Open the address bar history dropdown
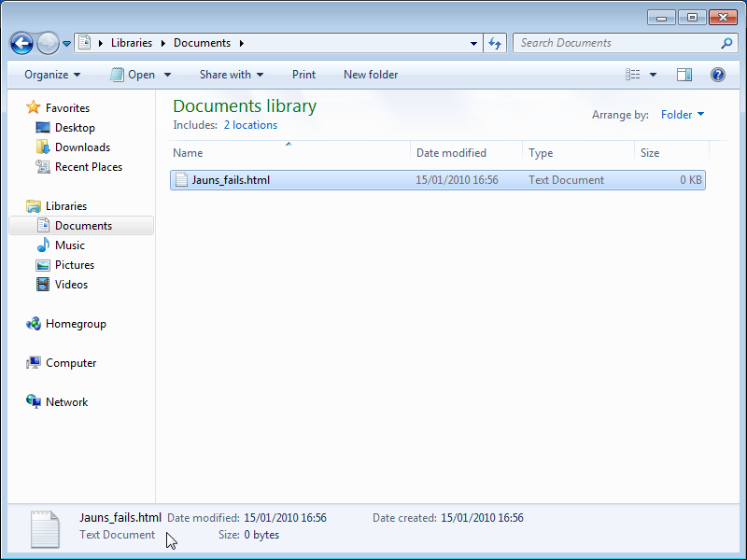Screen dimensions: 747x560 [473, 43]
